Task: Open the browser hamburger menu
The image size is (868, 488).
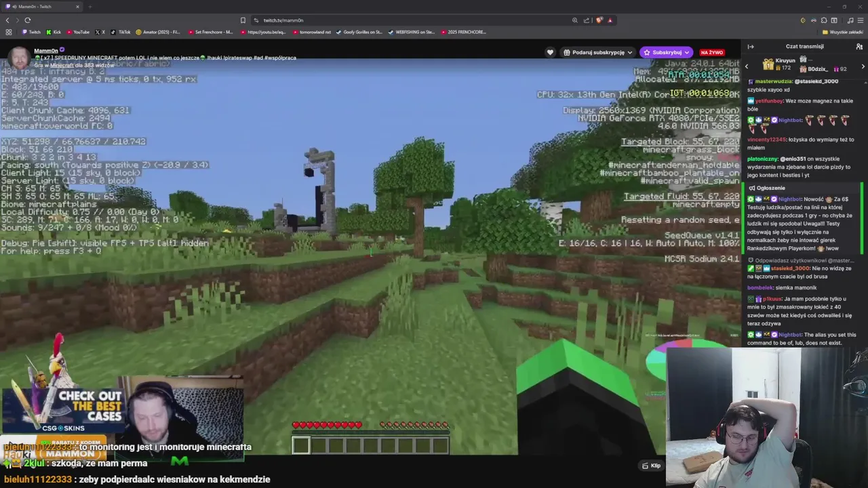Action: point(860,20)
